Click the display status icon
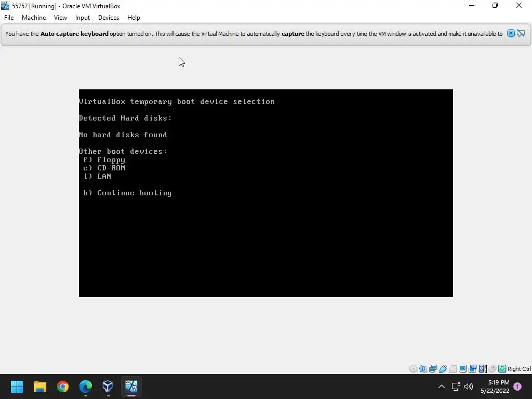Image resolution: width=532 pixels, height=399 pixels. coord(462,369)
